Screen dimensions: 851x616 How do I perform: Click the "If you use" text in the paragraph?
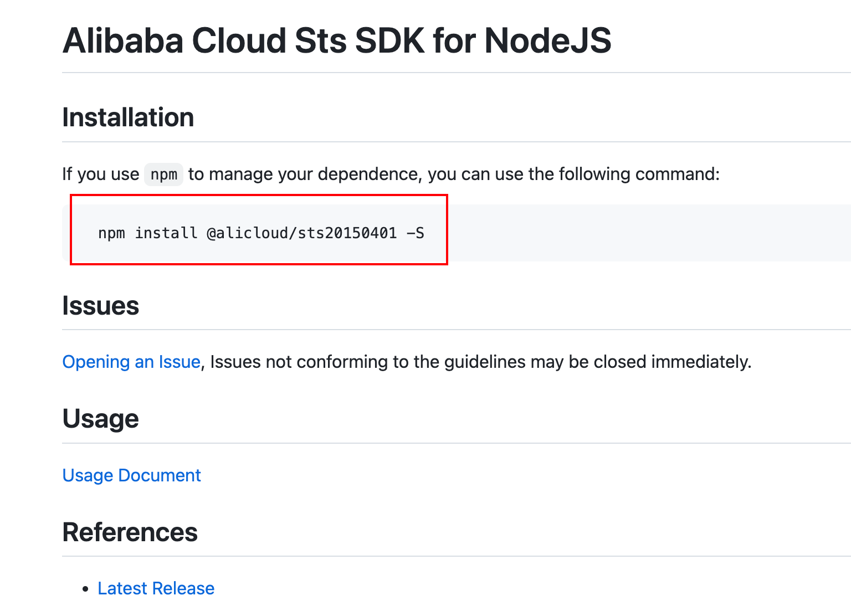(x=100, y=174)
